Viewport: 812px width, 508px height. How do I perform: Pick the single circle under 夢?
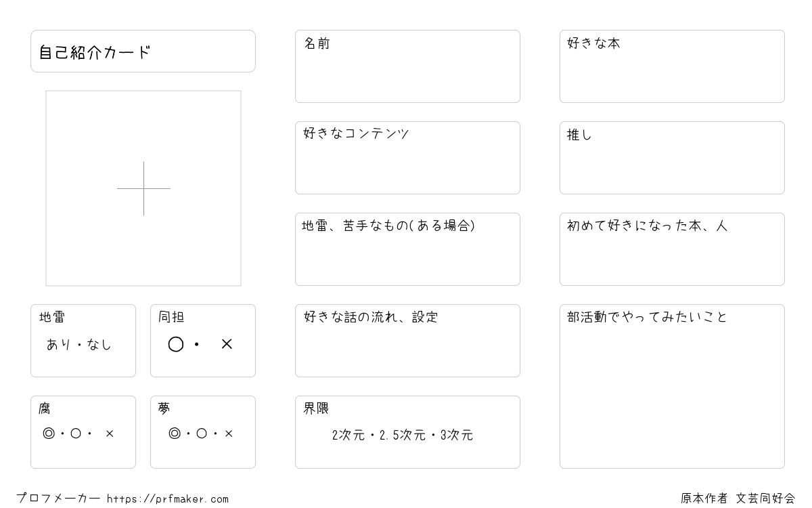tap(202, 433)
